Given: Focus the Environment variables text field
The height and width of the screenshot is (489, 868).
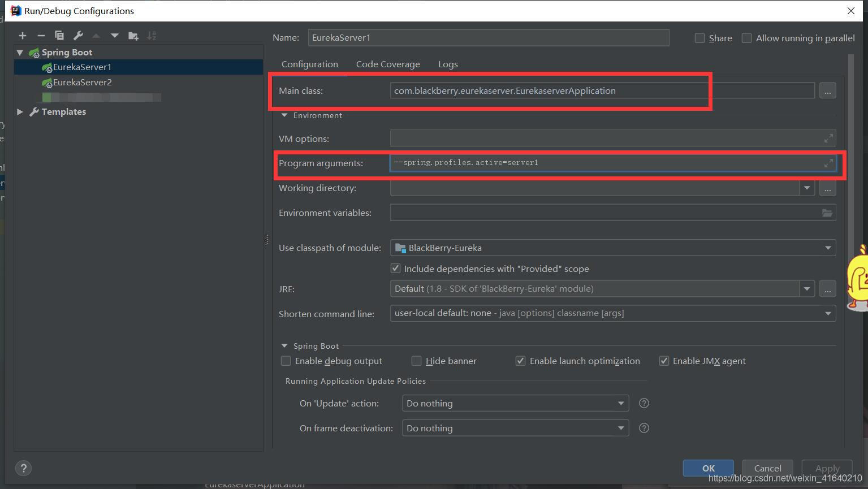Looking at the screenshot, I should (x=613, y=213).
